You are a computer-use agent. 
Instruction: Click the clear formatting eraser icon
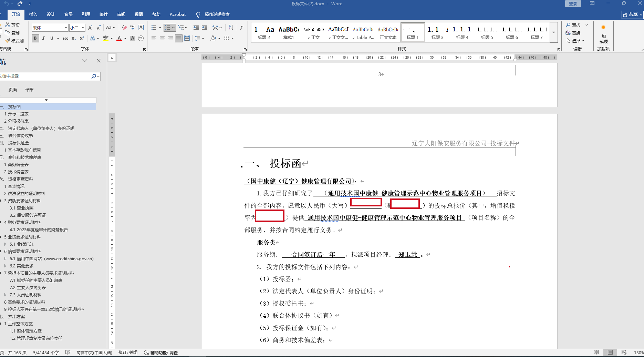point(124,28)
